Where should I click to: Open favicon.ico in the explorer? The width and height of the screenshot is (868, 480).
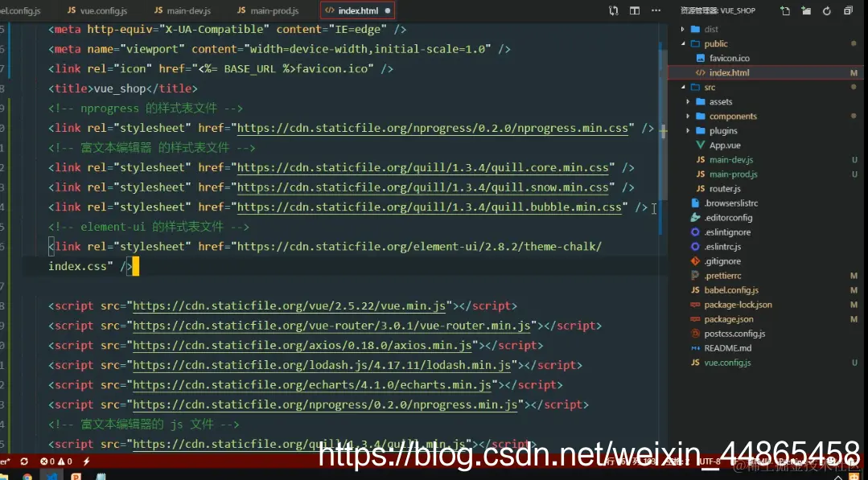pos(729,58)
